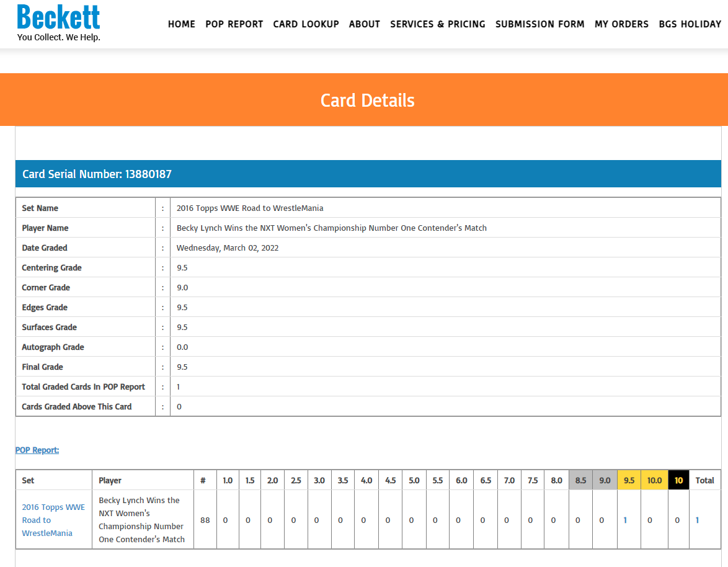Click the Total count link in table
The height and width of the screenshot is (567, 728).
[697, 520]
